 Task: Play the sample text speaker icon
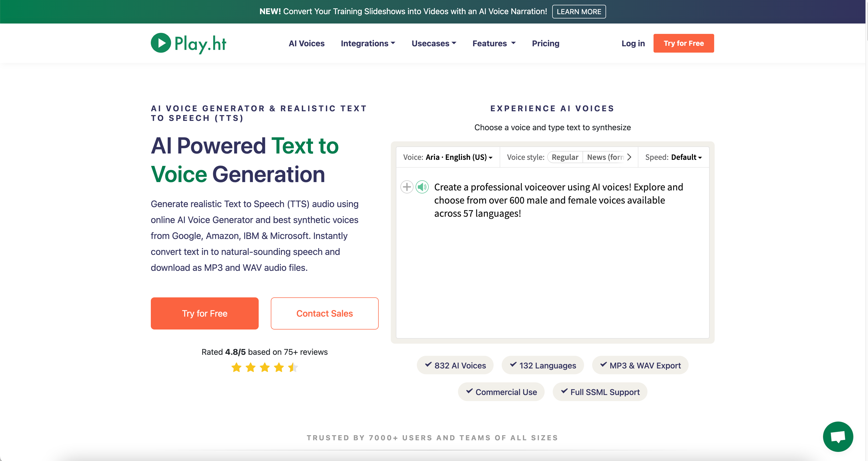422,187
